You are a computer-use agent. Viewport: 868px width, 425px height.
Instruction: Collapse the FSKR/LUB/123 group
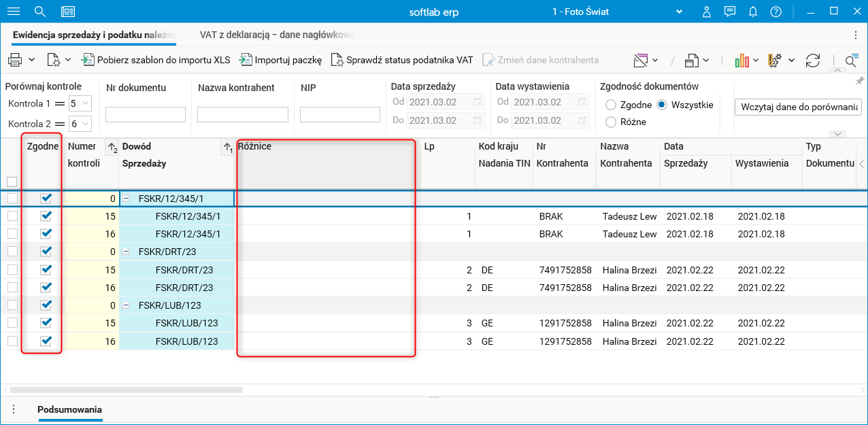(126, 305)
